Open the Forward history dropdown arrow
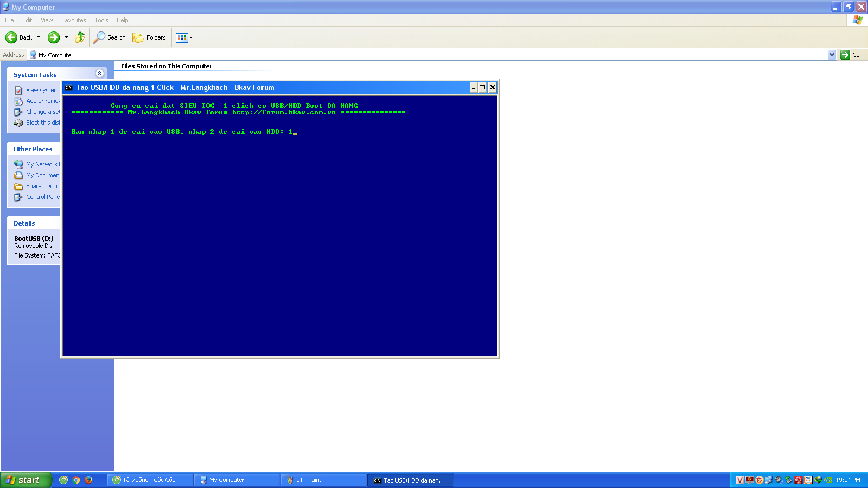The width and height of the screenshot is (868, 488). 66,37
